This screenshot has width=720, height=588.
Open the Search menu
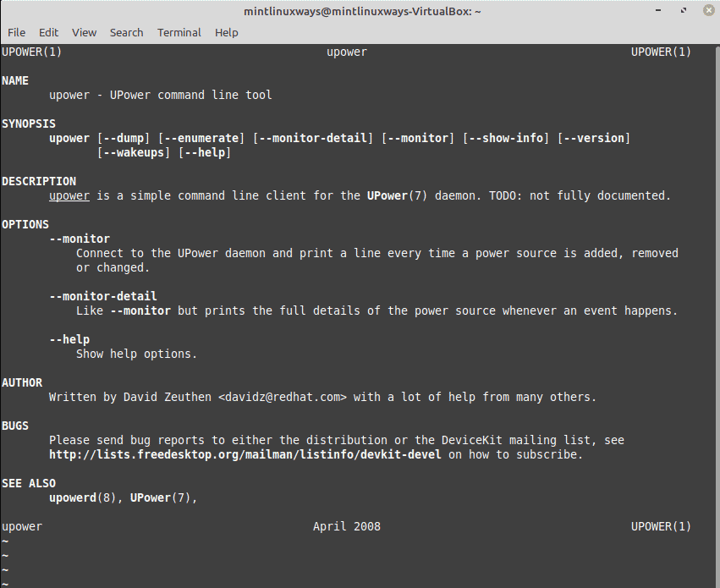tap(126, 33)
